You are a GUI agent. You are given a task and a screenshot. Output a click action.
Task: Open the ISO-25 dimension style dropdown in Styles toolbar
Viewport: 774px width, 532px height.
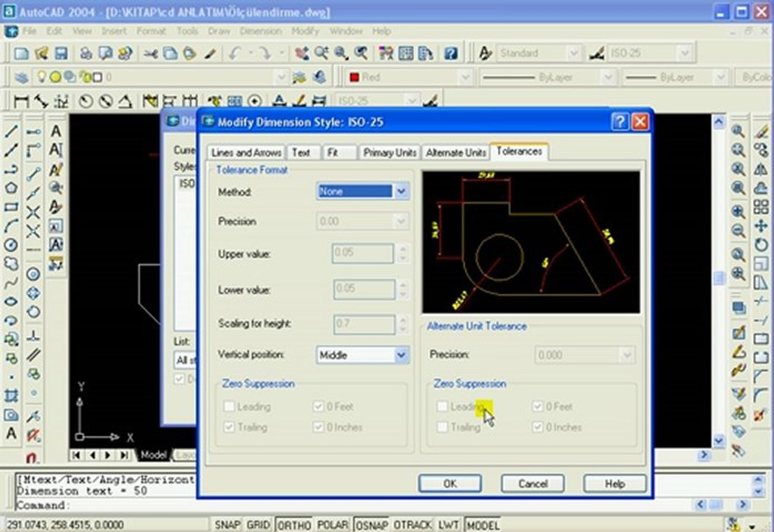pos(684,52)
